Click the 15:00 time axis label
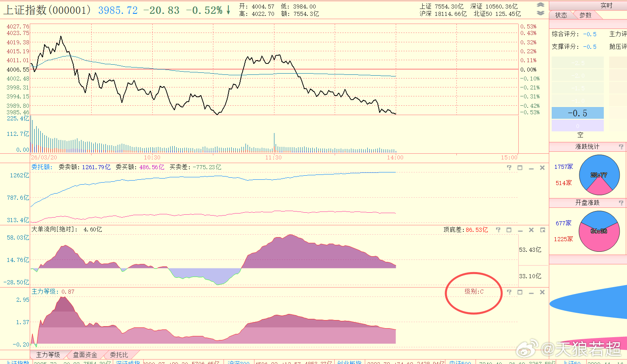627x364 pixels. click(509, 157)
